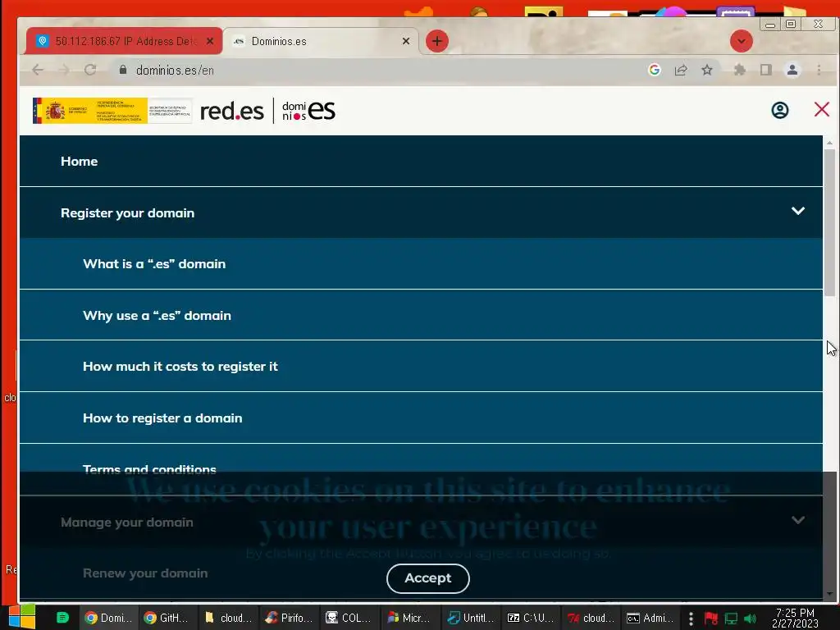840x630 pixels.
Task: Click the network tray icon
Action: click(x=731, y=619)
